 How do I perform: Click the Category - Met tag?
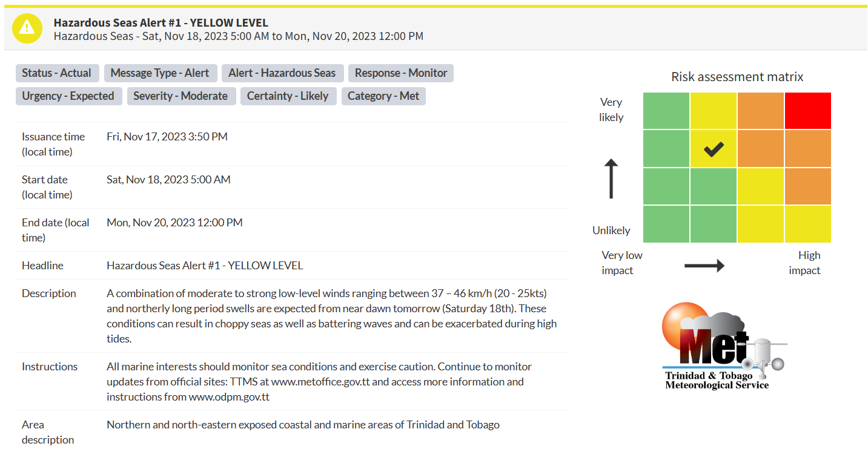click(383, 96)
